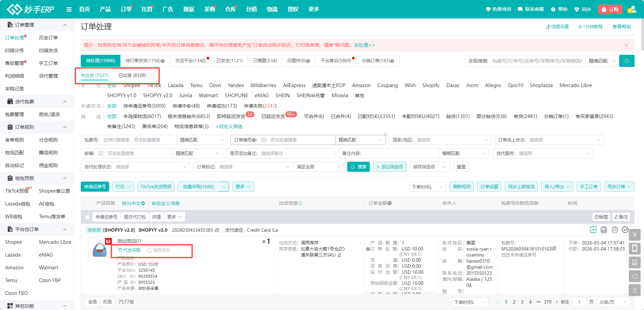Open the mobile app icon on right edge panel
Screen dimensions: 644x310
pyautogui.click(x=635, y=248)
